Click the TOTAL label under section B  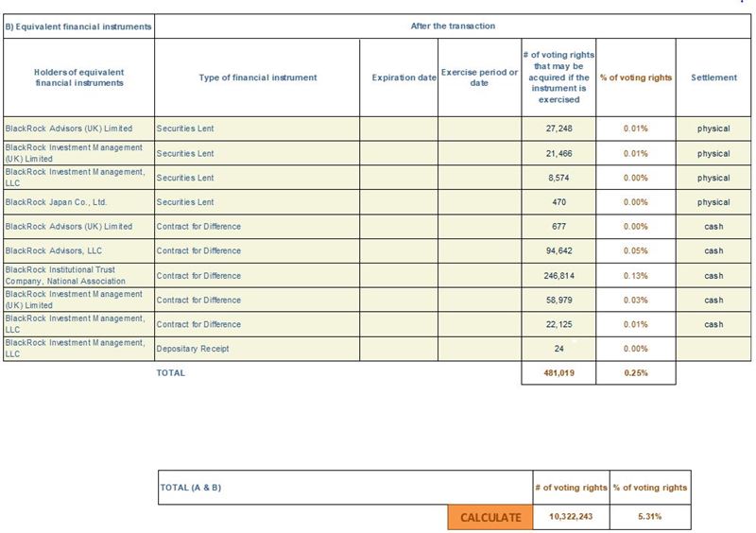171,373
